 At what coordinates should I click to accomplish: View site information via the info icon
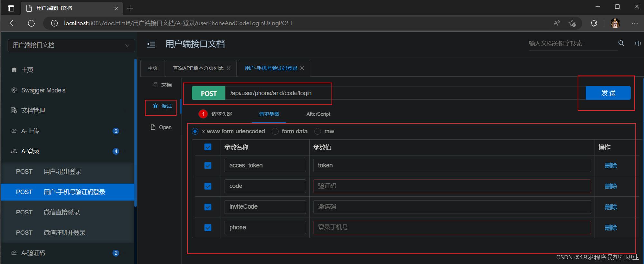click(54, 23)
